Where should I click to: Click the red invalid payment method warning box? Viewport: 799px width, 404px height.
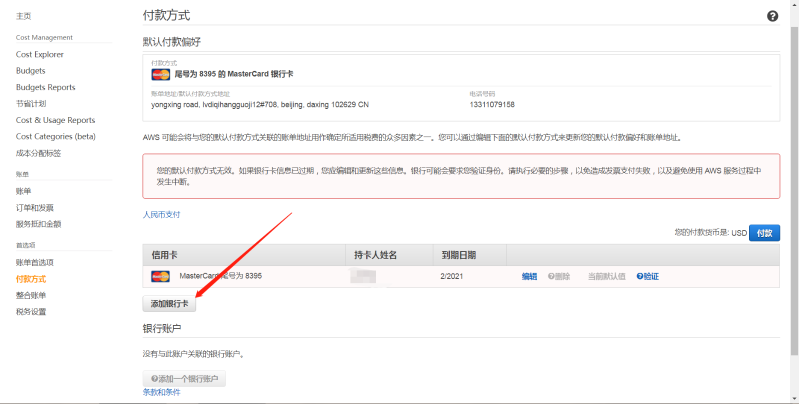pyautogui.click(x=461, y=176)
